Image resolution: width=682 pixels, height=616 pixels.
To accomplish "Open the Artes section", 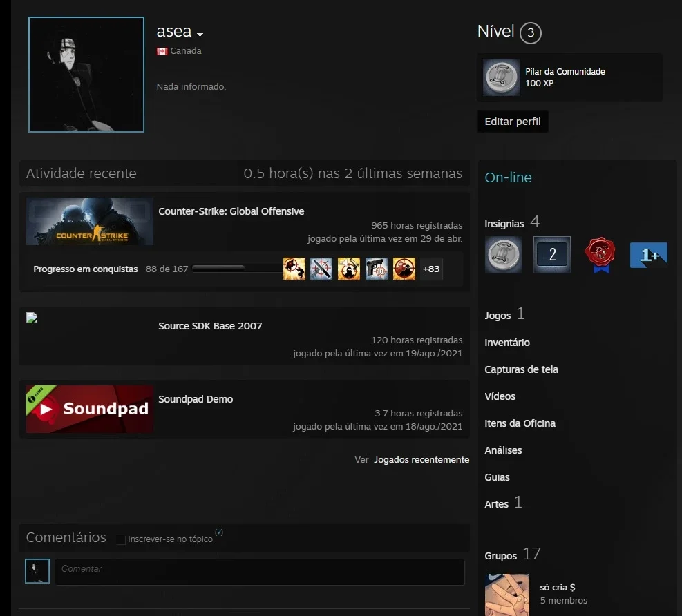I will (496, 504).
